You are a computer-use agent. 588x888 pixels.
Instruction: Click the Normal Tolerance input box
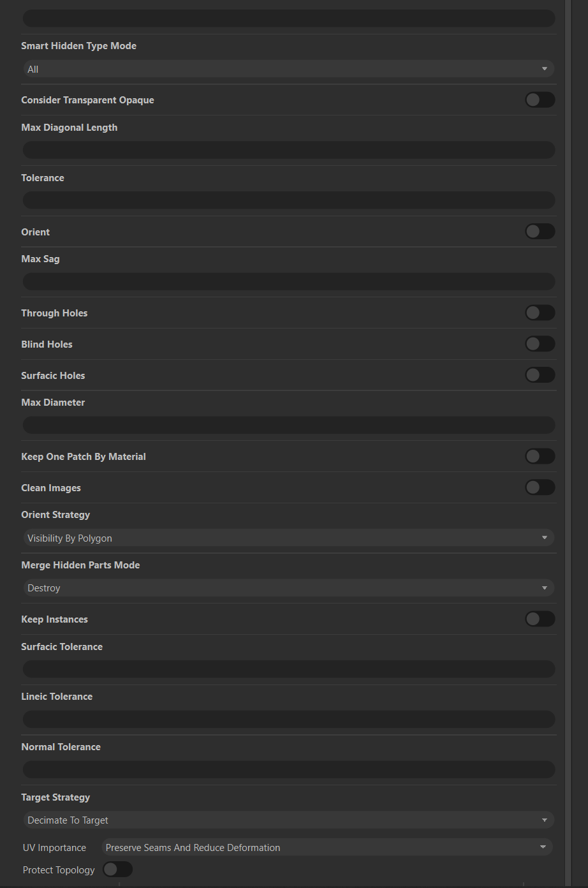point(288,769)
